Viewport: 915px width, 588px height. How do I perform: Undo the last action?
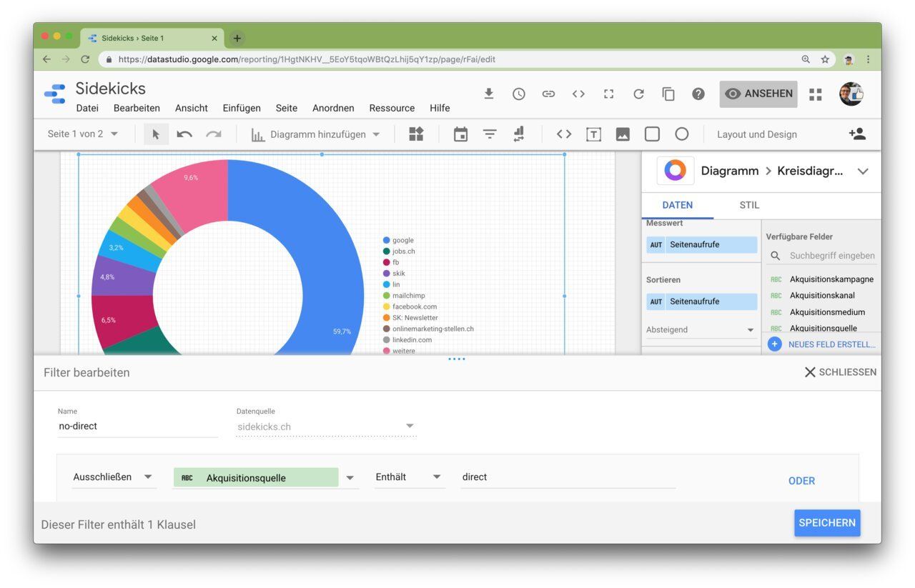click(x=184, y=134)
